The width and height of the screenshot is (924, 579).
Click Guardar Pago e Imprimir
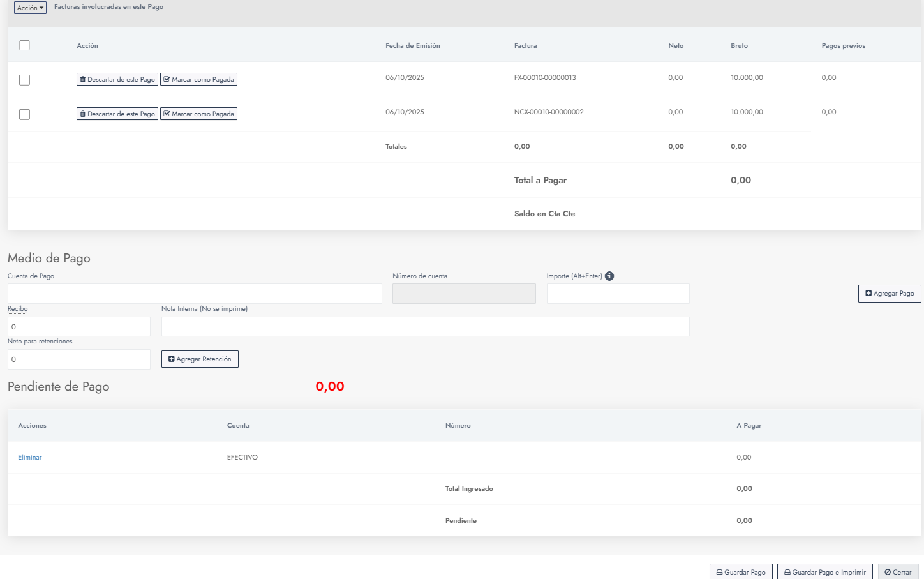click(x=824, y=572)
